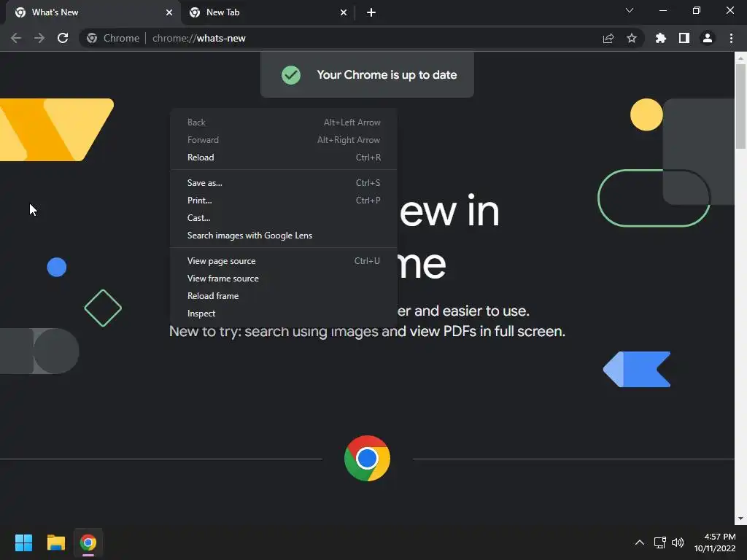747x560 pixels.
Task: Open the tab search chevron dropdown
Action: click(x=630, y=10)
